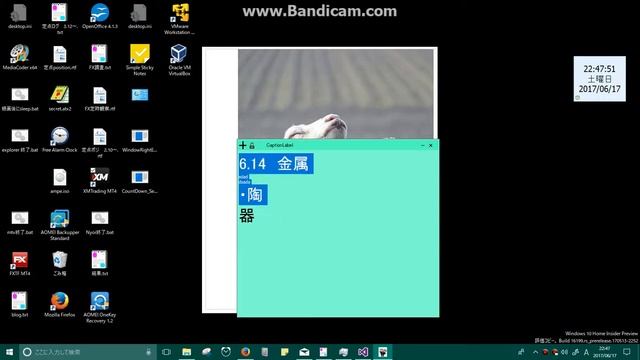Select the FX調査.txt desktop file
Viewport: 640px width, 360px height.
click(100, 57)
